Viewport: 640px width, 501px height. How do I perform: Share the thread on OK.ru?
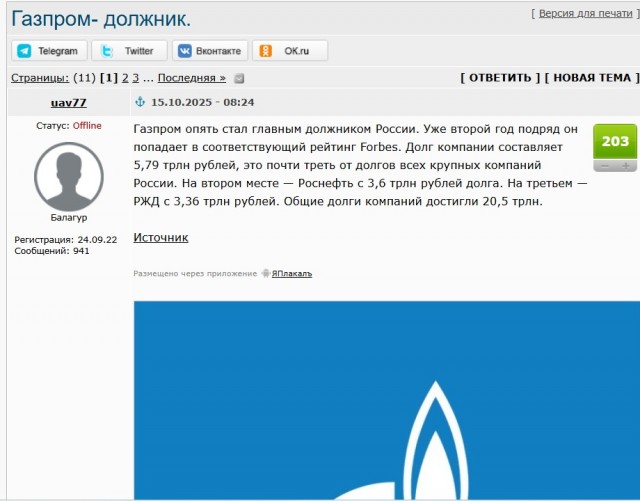click(x=290, y=51)
